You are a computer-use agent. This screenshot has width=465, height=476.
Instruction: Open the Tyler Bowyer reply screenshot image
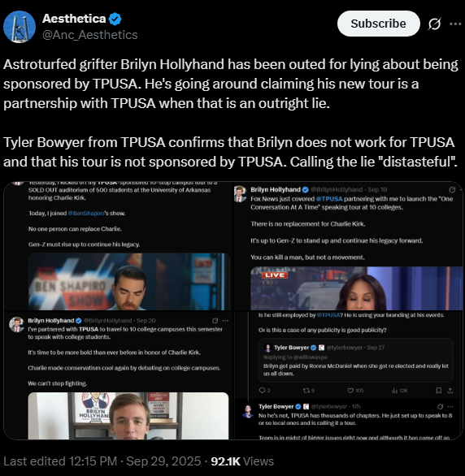pyautogui.click(x=348, y=375)
